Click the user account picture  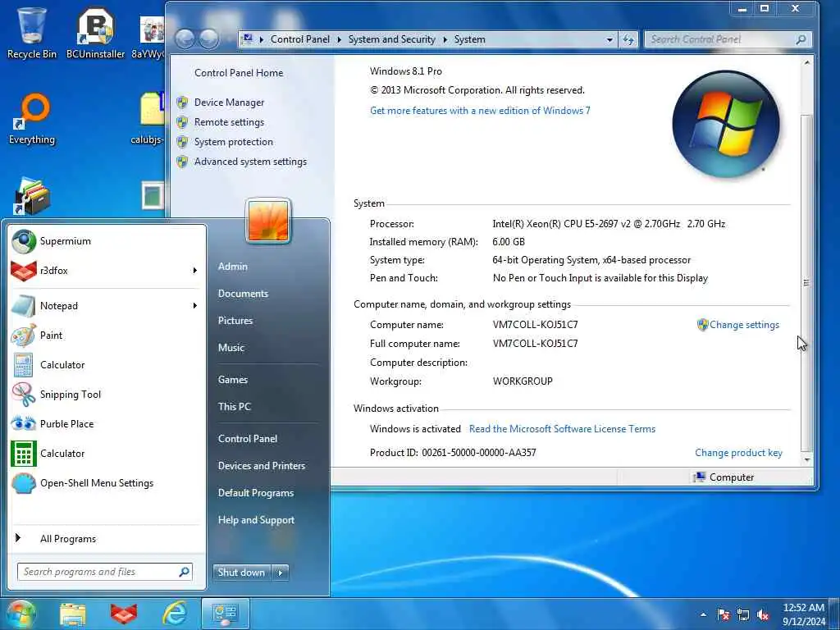(x=268, y=221)
